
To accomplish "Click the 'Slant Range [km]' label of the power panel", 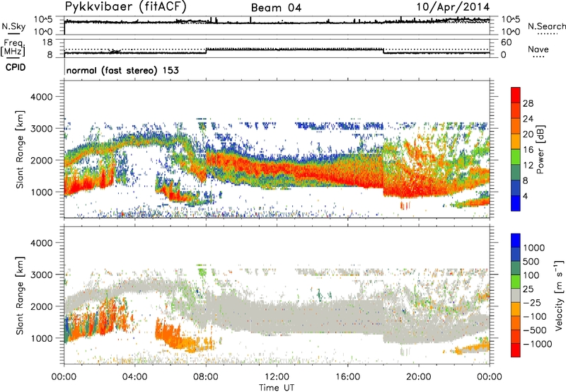I will point(20,149).
